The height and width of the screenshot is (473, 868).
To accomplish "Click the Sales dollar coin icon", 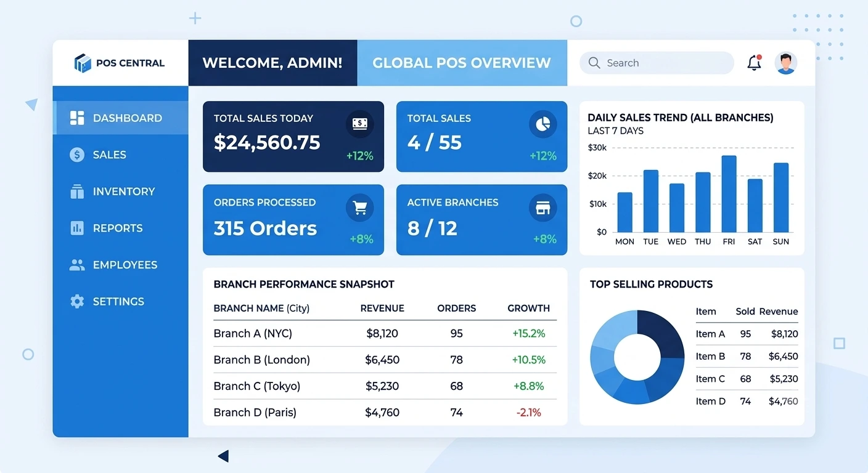I will tap(77, 155).
